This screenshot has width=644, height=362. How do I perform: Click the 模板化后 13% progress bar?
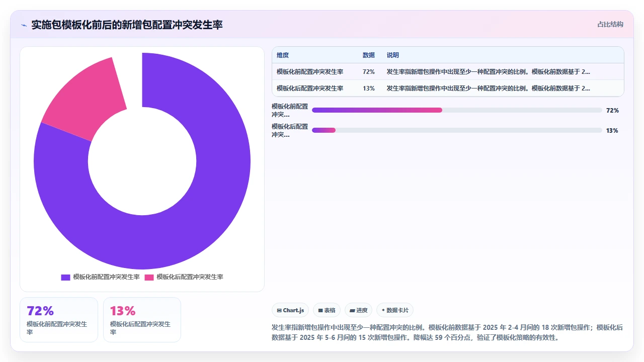pyautogui.click(x=457, y=130)
